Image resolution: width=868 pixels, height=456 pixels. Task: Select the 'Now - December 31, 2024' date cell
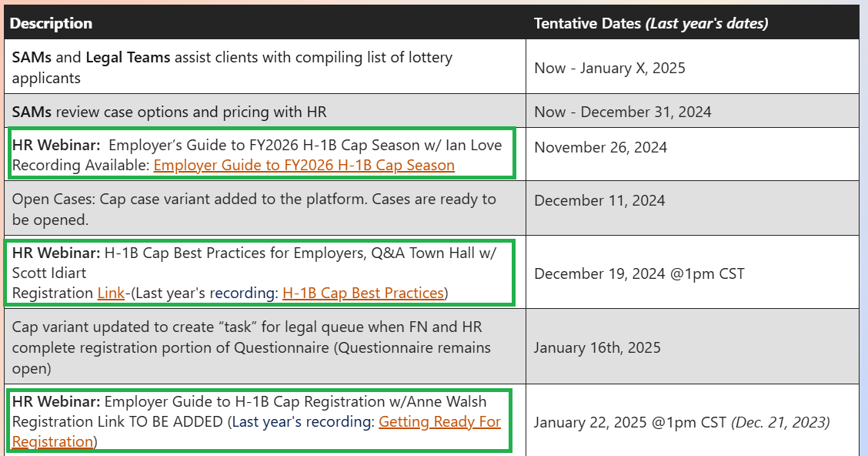click(693, 112)
